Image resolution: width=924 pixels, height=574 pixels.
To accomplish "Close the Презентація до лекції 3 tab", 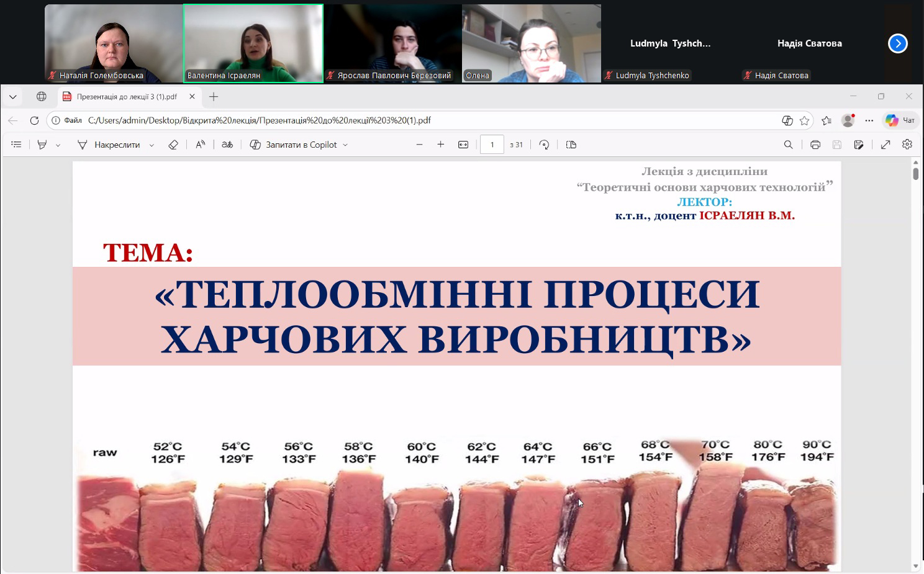I will point(192,97).
